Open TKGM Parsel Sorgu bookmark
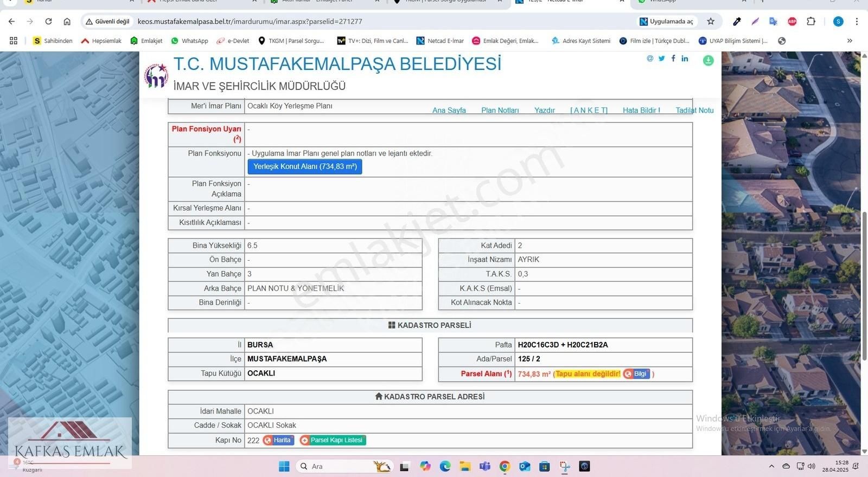The width and height of the screenshot is (868, 477). [x=291, y=41]
